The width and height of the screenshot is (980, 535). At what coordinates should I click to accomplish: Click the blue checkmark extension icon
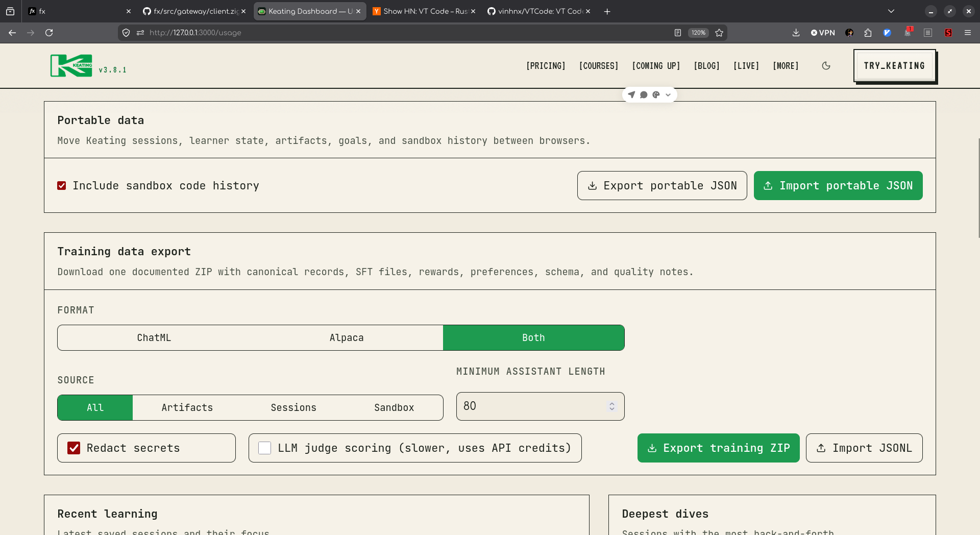[x=887, y=33]
